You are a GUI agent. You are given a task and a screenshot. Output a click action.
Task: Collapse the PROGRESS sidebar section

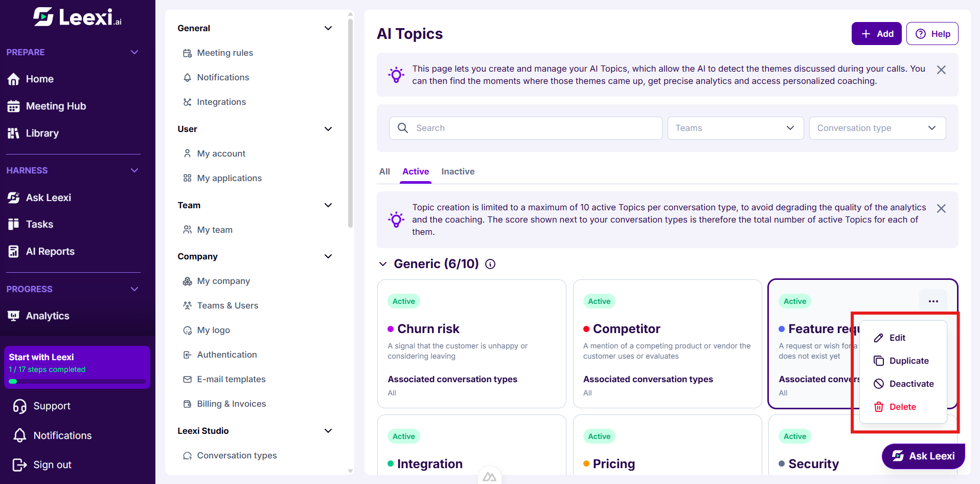click(x=134, y=289)
